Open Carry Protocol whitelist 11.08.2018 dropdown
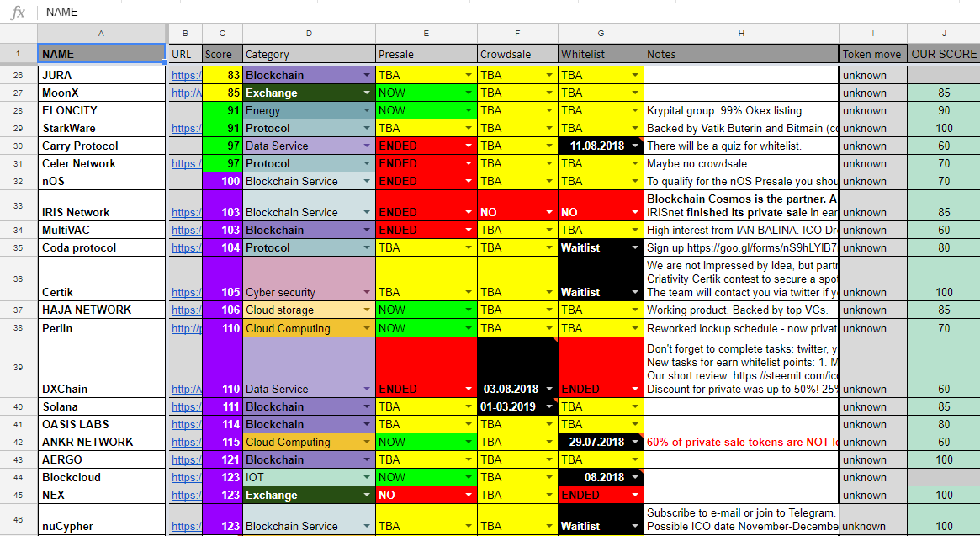This screenshot has width=980, height=536. (x=635, y=146)
